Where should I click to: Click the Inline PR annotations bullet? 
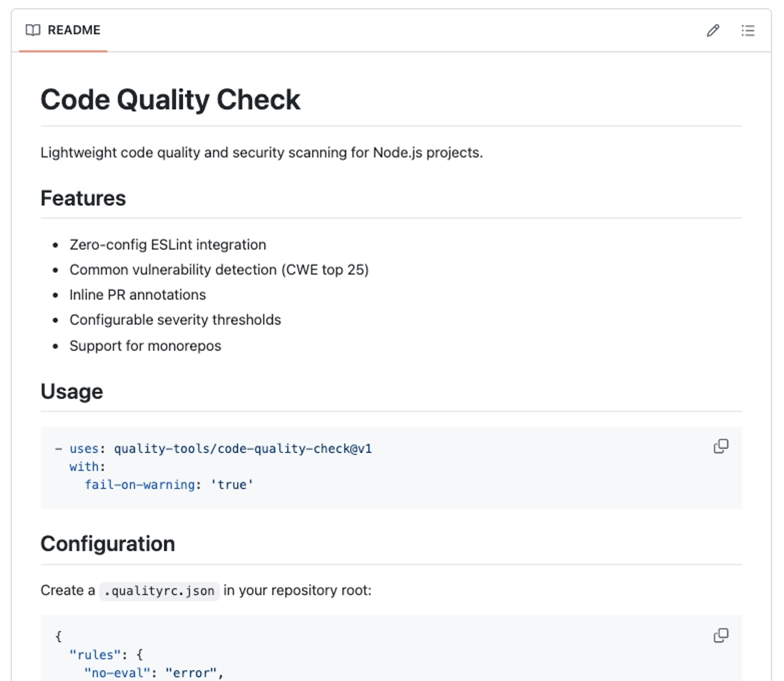[x=138, y=295]
